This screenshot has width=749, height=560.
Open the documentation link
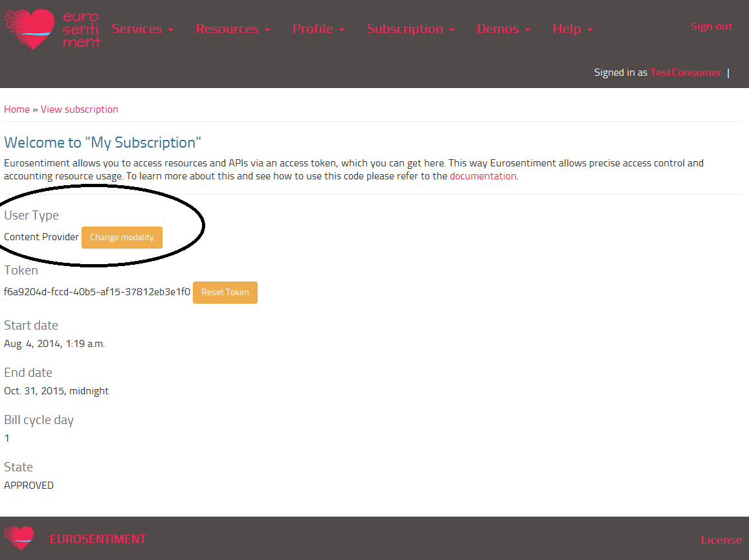(x=483, y=176)
